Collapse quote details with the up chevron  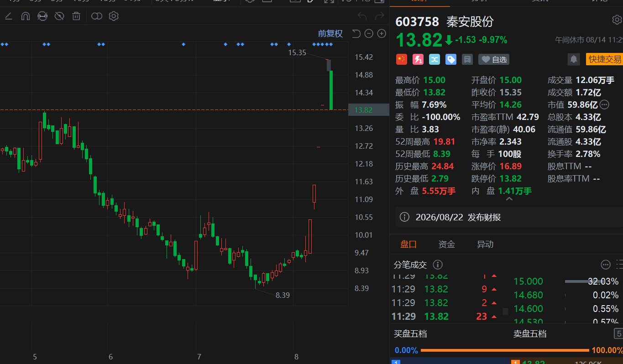pos(509,199)
